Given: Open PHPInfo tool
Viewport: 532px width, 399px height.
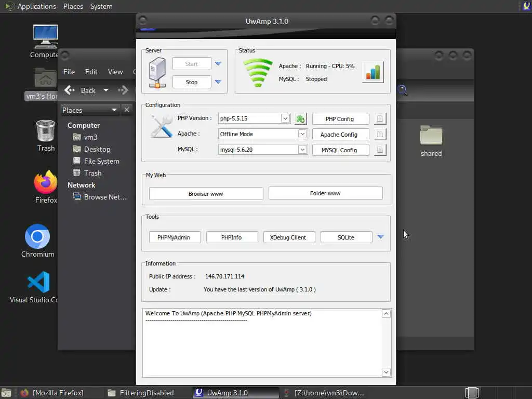Looking at the screenshot, I should click(232, 237).
